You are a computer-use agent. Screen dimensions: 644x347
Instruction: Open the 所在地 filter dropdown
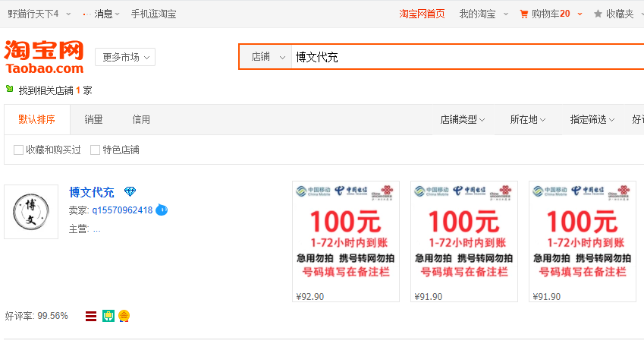click(528, 120)
